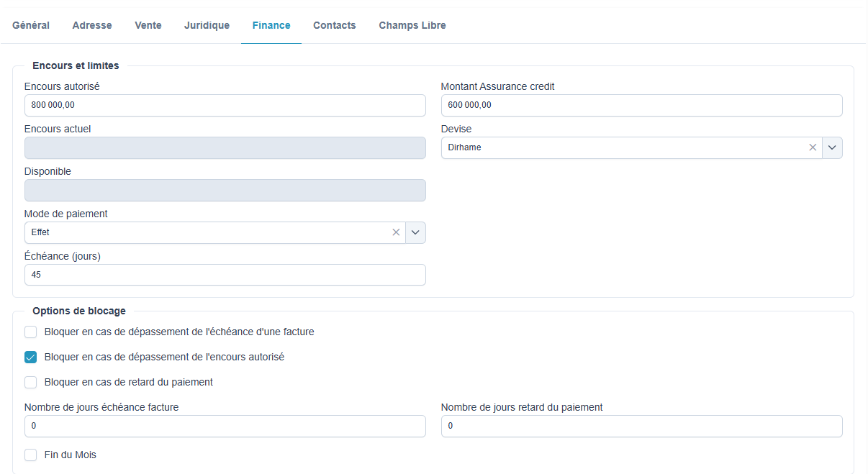The height and width of the screenshot is (474, 868).
Task: Enable blocking on invoice due date overrun
Action: pos(31,332)
